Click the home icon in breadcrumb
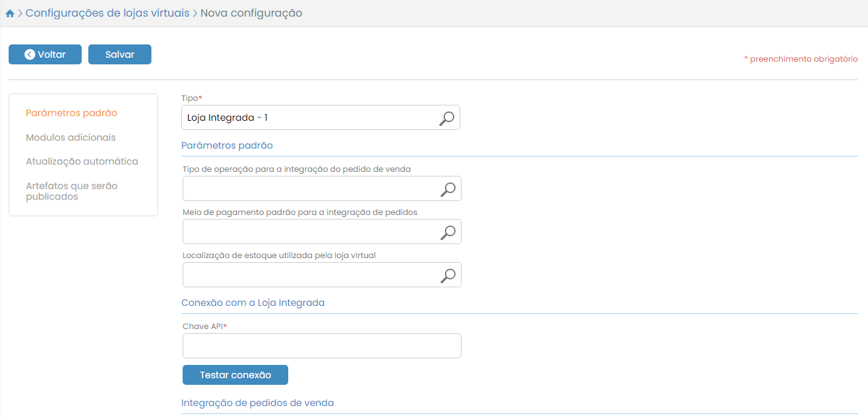Image resolution: width=868 pixels, height=418 pixels. (x=10, y=13)
